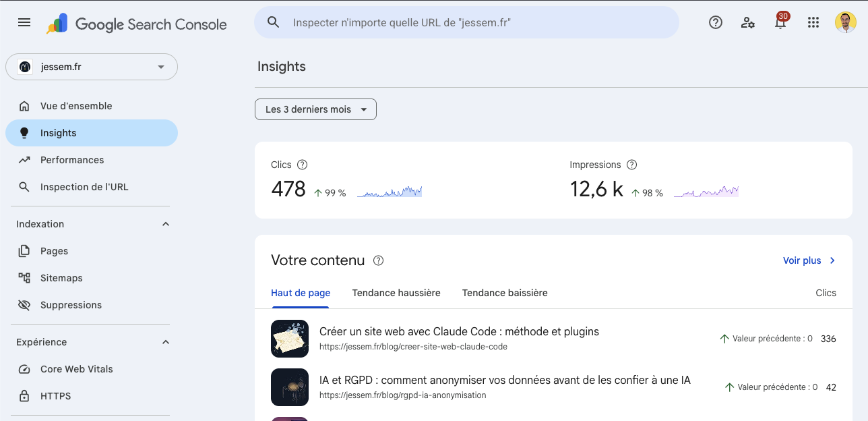The image size is (868, 421).
Task: Click the creer-site-web-claude-code URL
Action: pyautogui.click(x=413, y=347)
